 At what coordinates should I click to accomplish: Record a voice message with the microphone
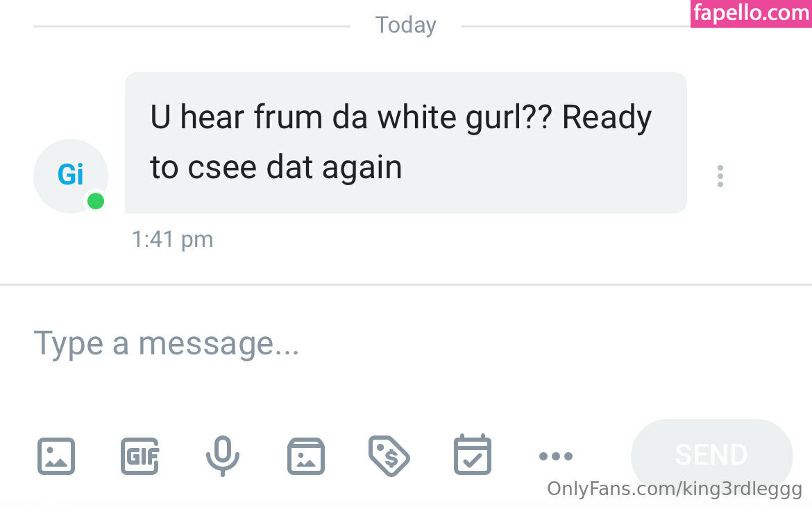pos(223,456)
